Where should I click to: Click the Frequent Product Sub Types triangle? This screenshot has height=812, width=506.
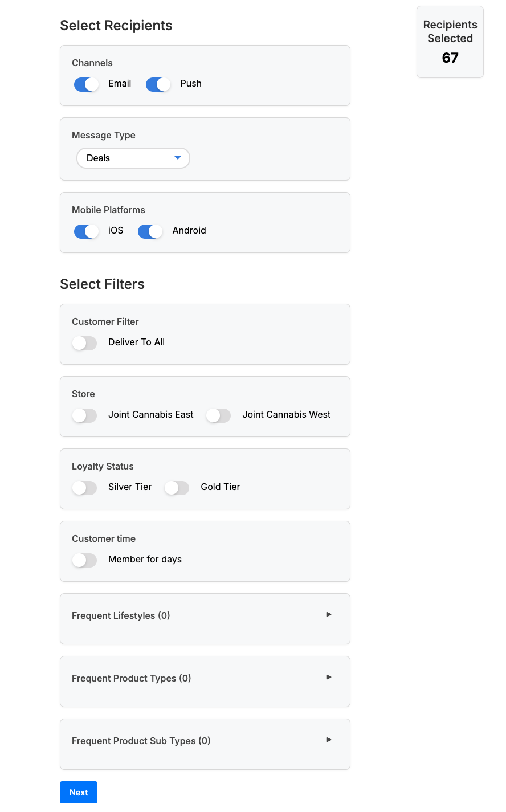click(329, 740)
